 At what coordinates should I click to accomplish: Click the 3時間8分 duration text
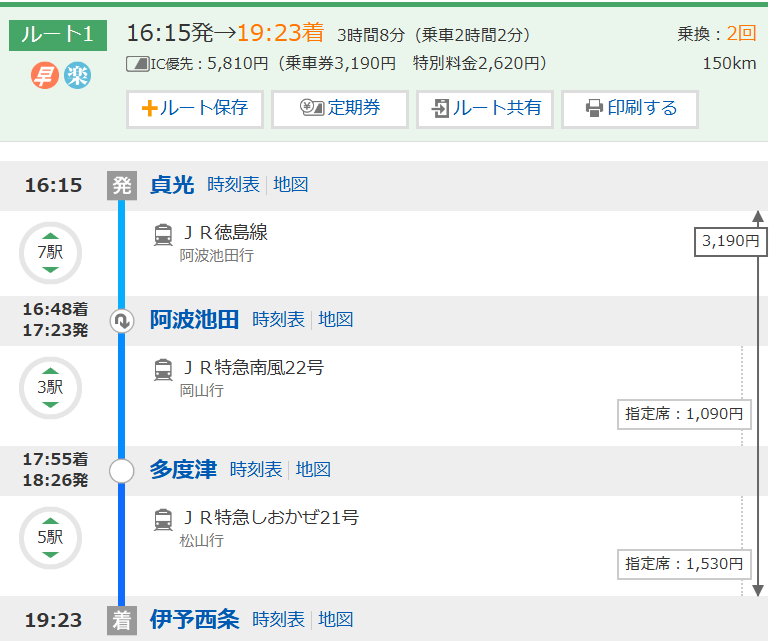[371, 35]
